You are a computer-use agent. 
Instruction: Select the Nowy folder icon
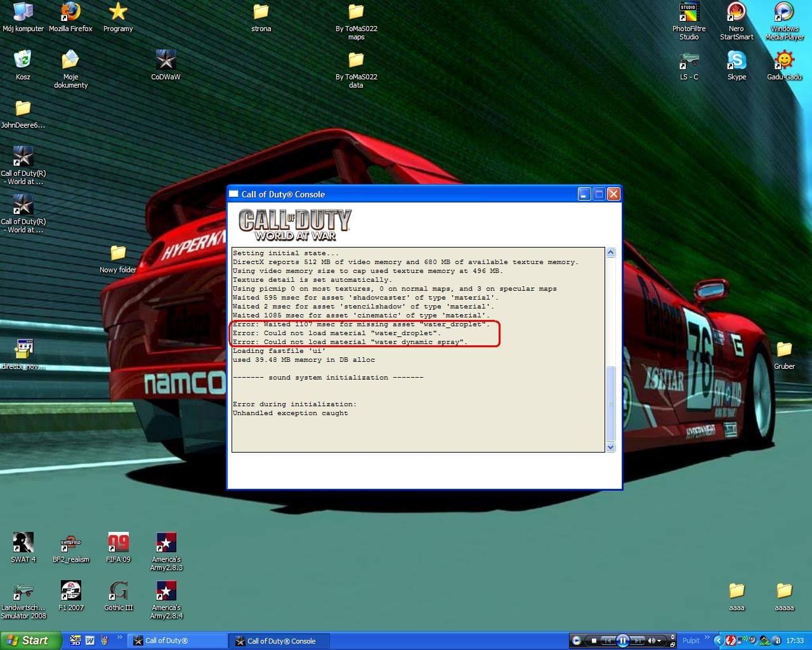[118, 258]
